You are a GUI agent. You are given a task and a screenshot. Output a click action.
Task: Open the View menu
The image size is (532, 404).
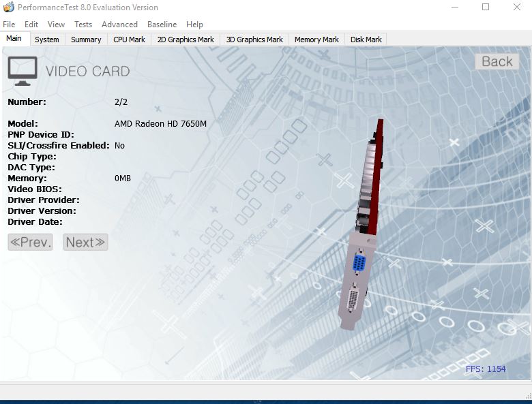click(x=56, y=25)
